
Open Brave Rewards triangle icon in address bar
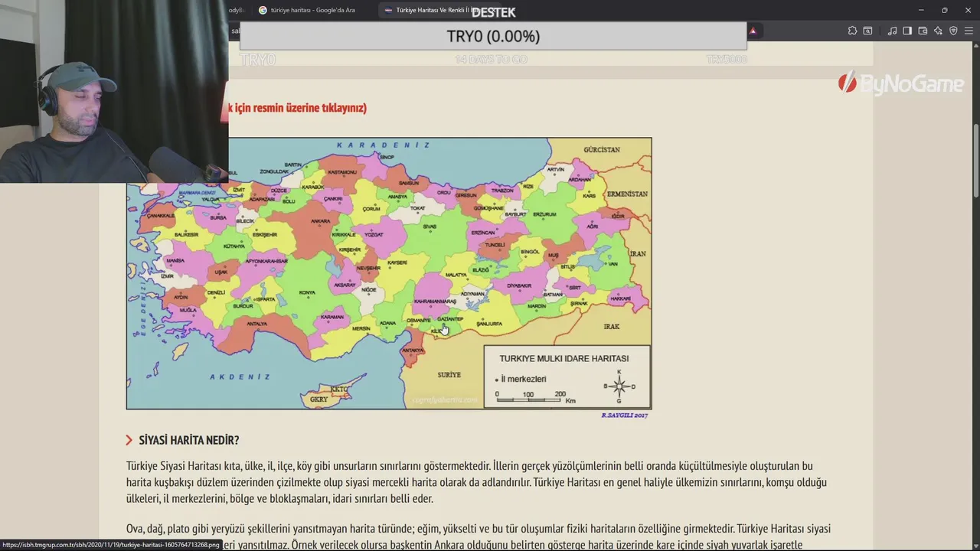click(x=753, y=31)
